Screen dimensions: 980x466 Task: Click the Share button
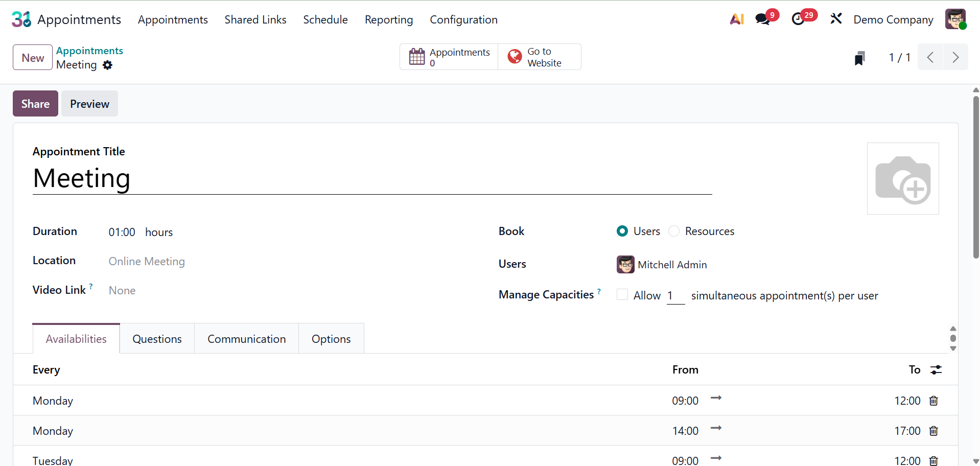tap(35, 104)
